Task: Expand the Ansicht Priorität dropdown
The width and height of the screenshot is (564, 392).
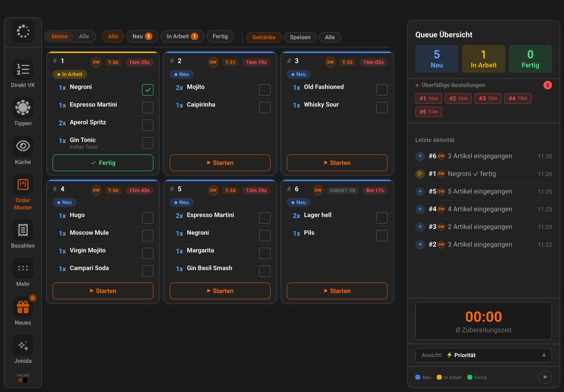Action: click(483, 355)
